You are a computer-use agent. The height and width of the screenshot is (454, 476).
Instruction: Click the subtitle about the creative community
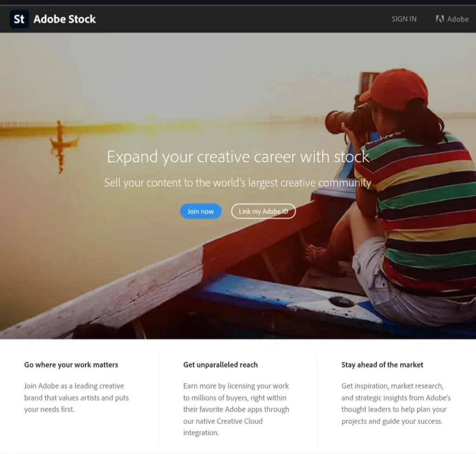(x=238, y=183)
